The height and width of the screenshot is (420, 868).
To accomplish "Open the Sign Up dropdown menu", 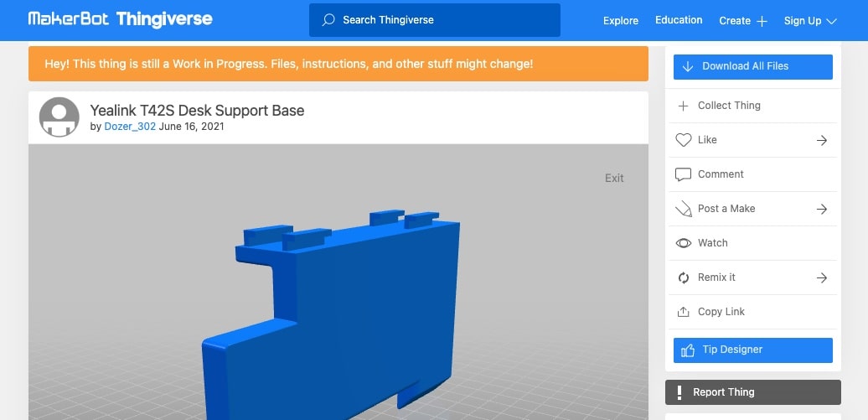I will click(x=809, y=21).
